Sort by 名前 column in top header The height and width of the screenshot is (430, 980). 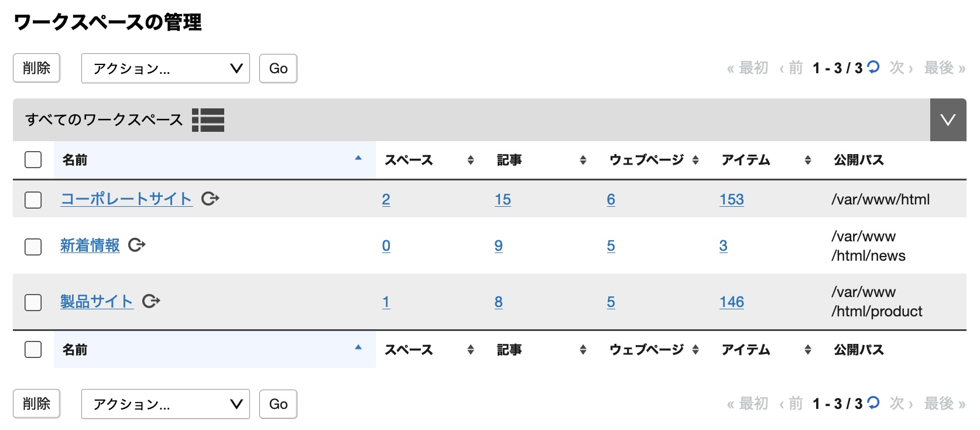pyautogui.click(x=214, y=160)
